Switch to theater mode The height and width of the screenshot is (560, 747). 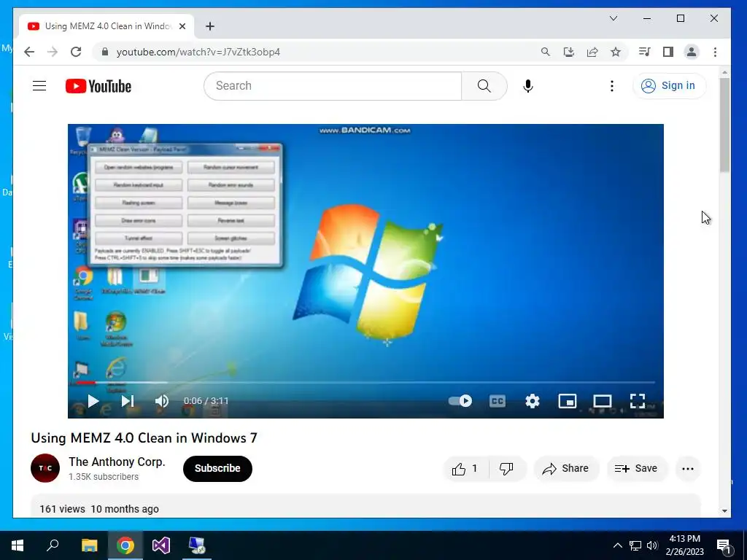coord(602,401)
